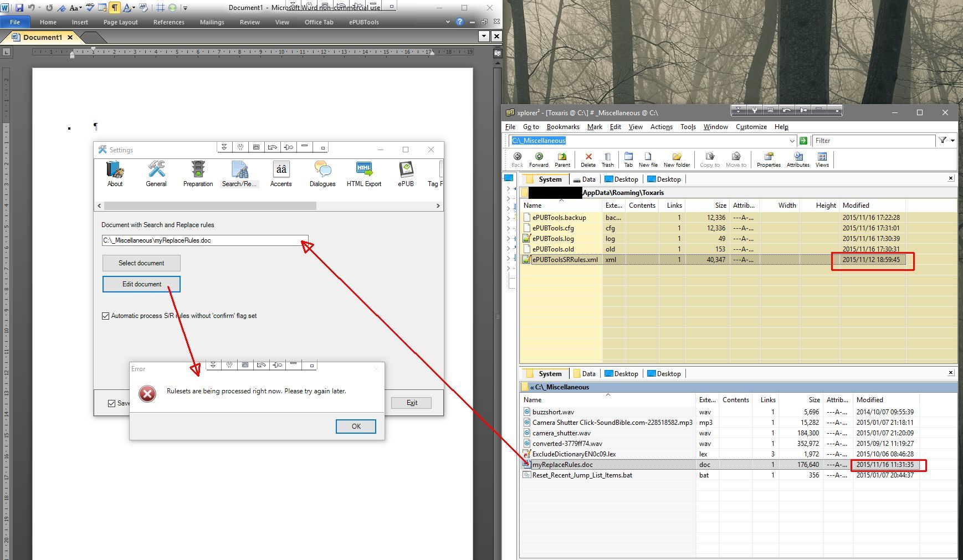The width and height of the screenshot is (963, 560).
Task: Switch to Word Page Layout tab
Action: tap(121, 22)
